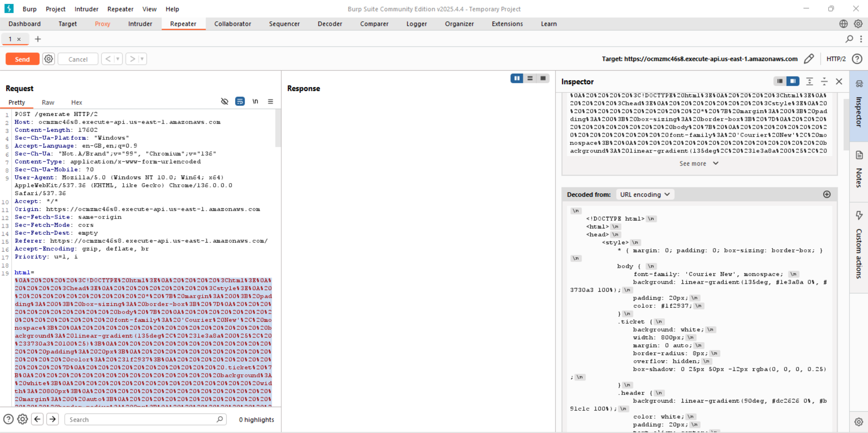Switch Request view to Raw

48,103
